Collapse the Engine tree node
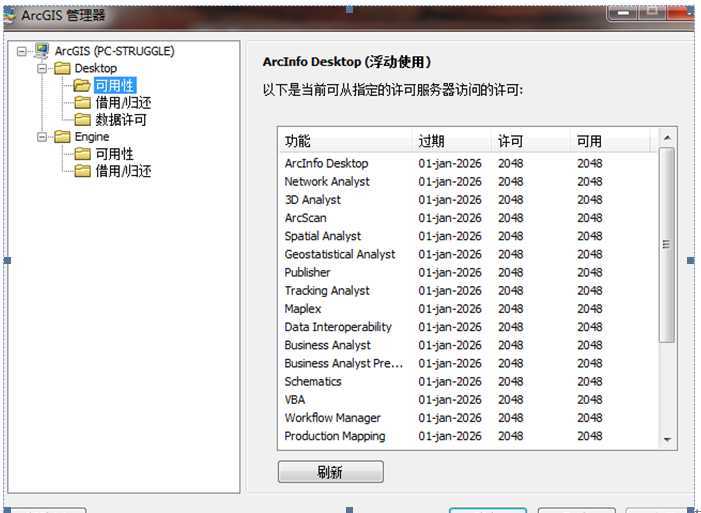Image resolution: width=701 pixels, height=513 pixels. 42,136
